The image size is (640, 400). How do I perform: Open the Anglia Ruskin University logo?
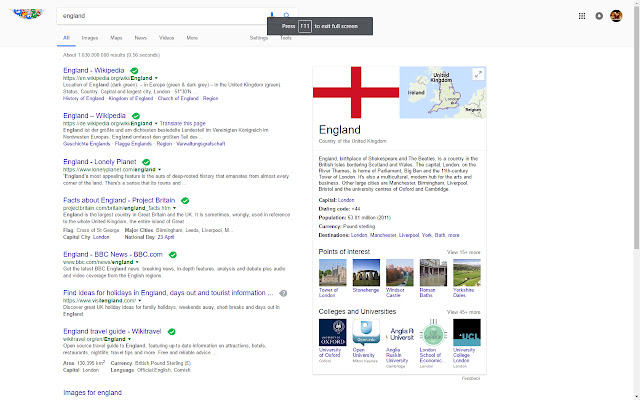click(400, 332)
